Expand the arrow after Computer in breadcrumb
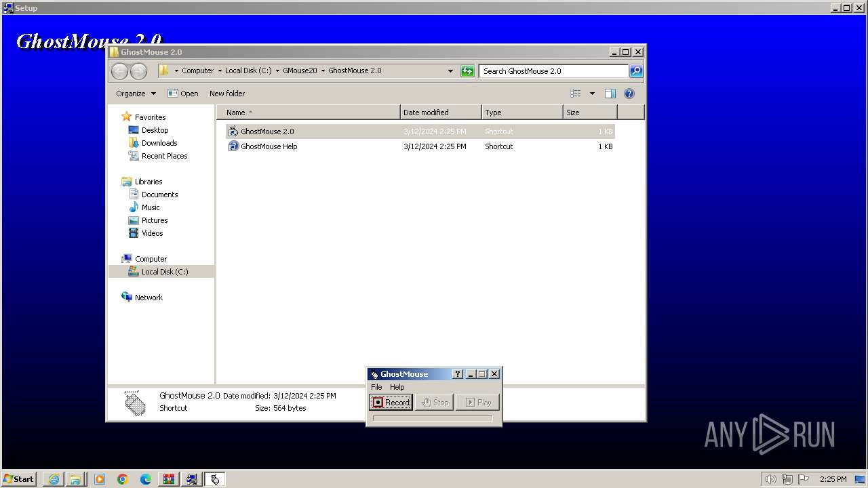The image size is (868, 488). pos(220,70)
